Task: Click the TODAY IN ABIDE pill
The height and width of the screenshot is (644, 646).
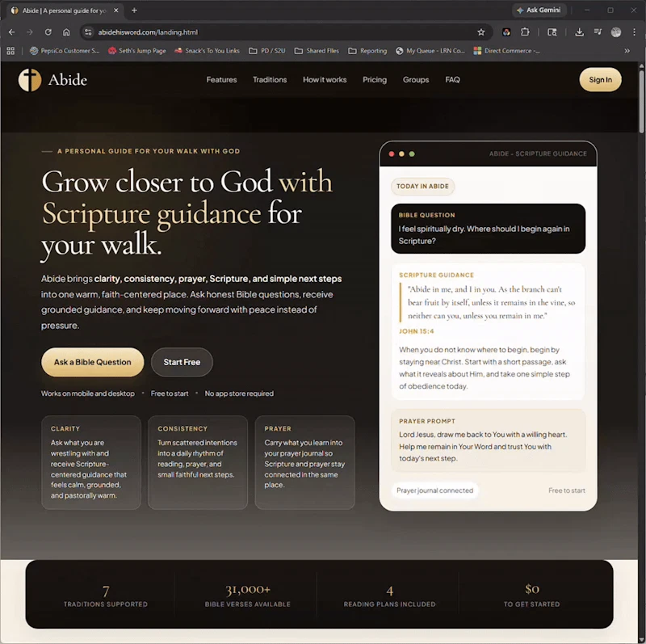Action: pos(422,187)
